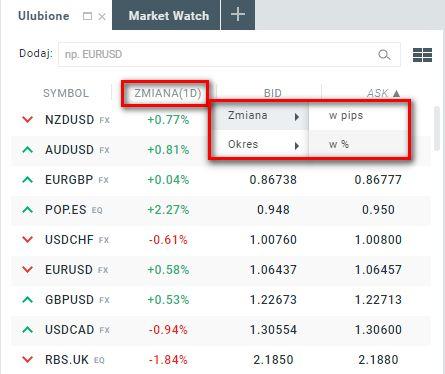Close the Ulubione tab
Image resolution: width=445 pixels, height=374 pixels.
tap(102, 16)
